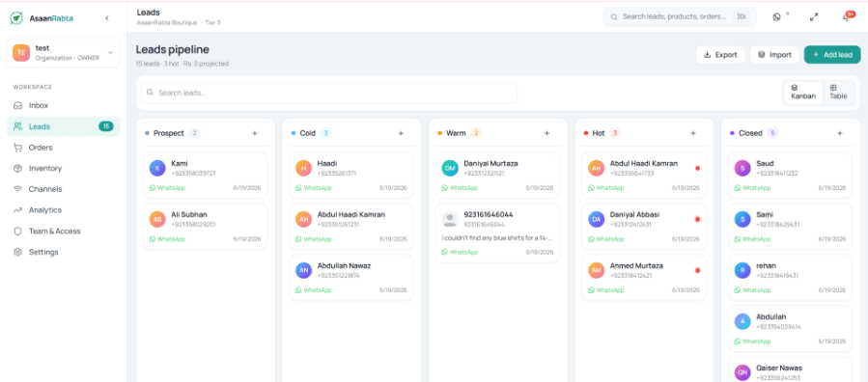
Task: Click the hot indicator dot on Daniyal Abbasi's card
Action: [x=697, y=219]
